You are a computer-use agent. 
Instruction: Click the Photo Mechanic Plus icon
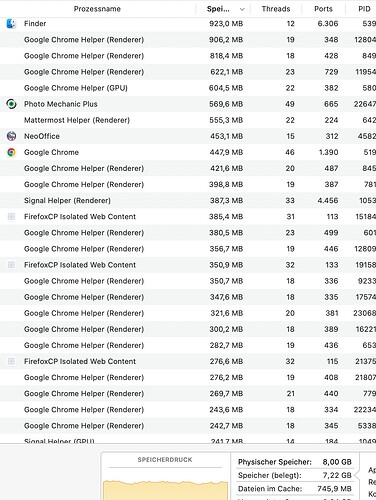pos(11,104)
